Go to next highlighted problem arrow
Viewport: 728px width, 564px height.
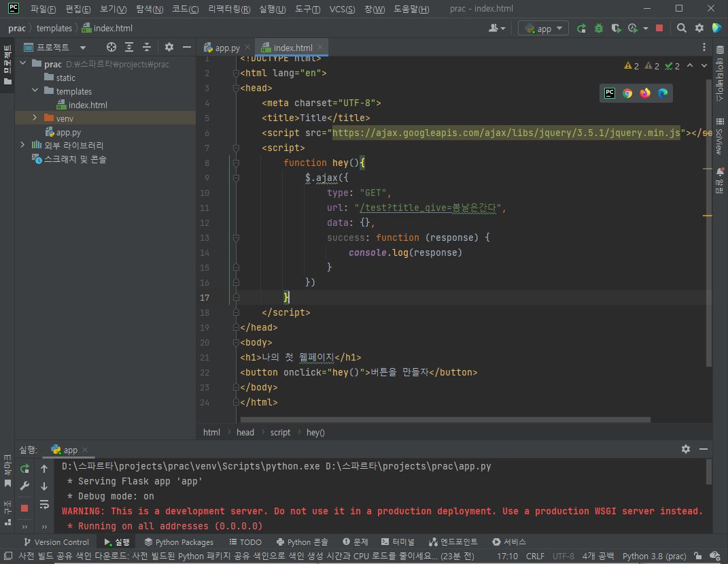704,66
